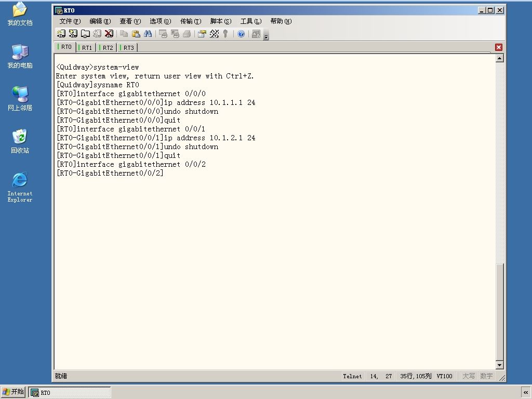
Task: Click the terminal scrollbar up arrow
Action: [x=499, y=58]
